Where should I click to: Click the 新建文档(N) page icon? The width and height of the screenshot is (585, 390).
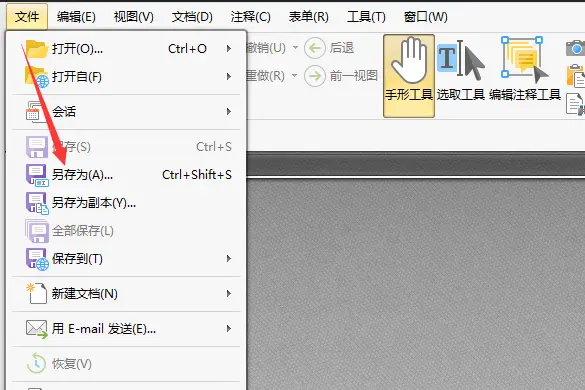point(37,293)
